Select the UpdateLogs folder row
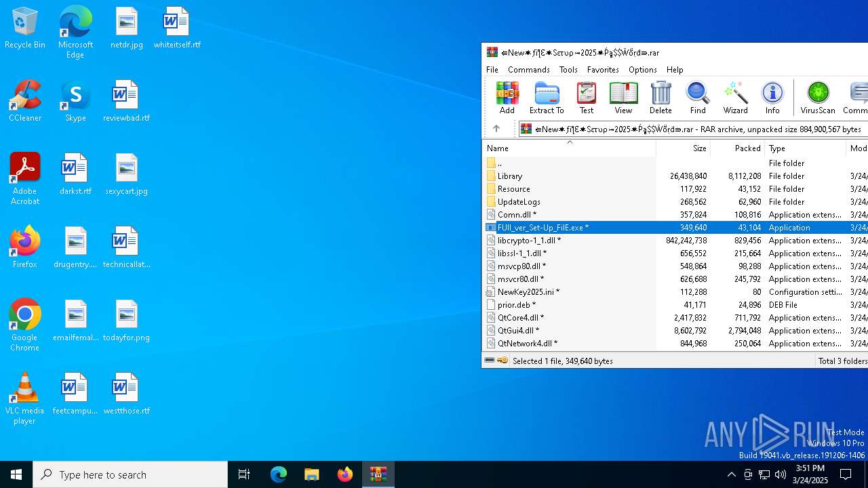The width and height of the screenshot is (868, 488). (675, 202)
